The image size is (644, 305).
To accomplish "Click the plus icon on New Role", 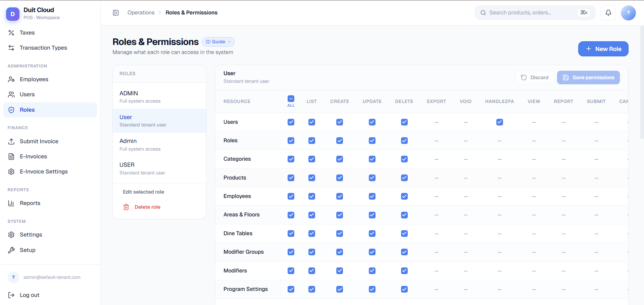I will [x=589, y=49].
